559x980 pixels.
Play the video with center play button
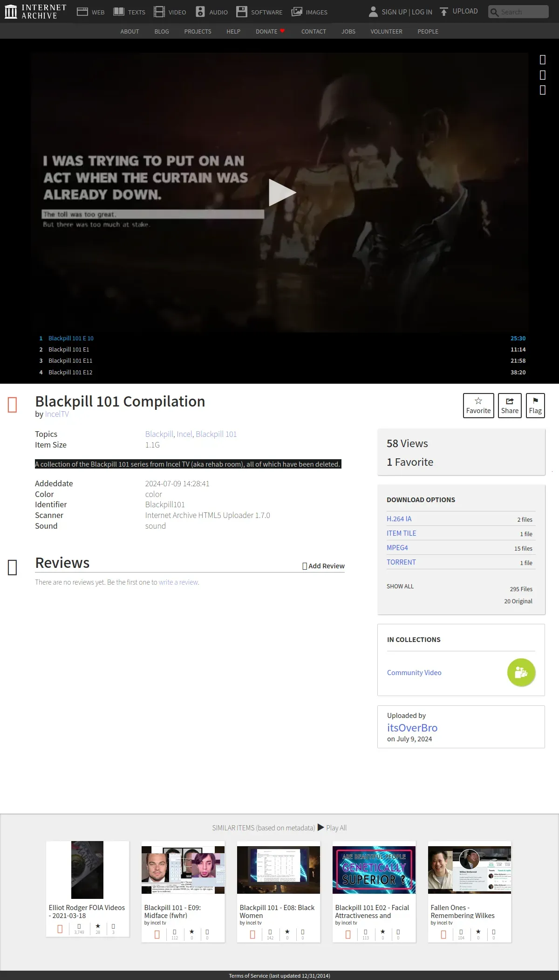click(282, 193)
